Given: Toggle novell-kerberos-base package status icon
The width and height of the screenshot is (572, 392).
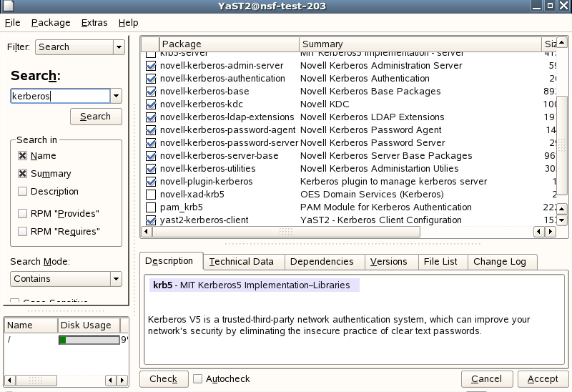Looking at the screenshot, I should click(x=151, y=92).
